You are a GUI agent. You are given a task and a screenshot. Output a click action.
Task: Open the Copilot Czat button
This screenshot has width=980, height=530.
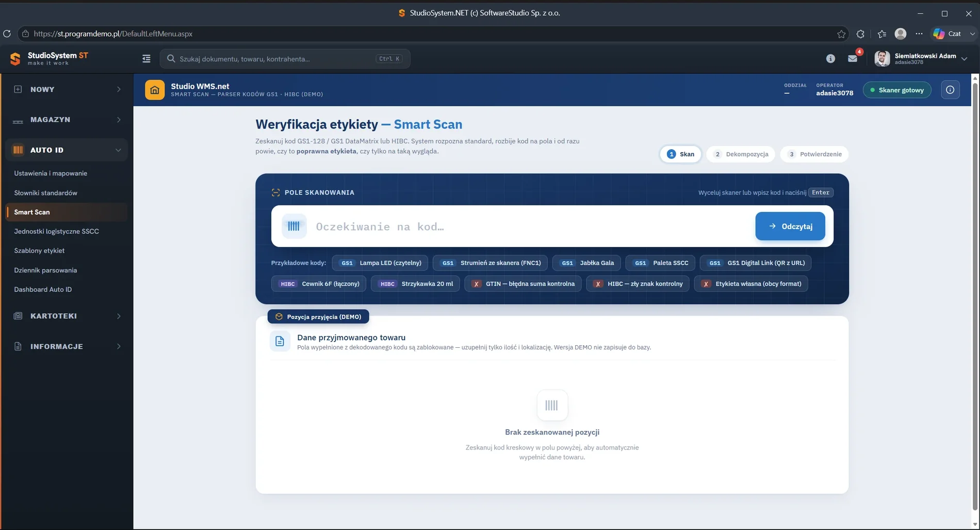point(948,34)
